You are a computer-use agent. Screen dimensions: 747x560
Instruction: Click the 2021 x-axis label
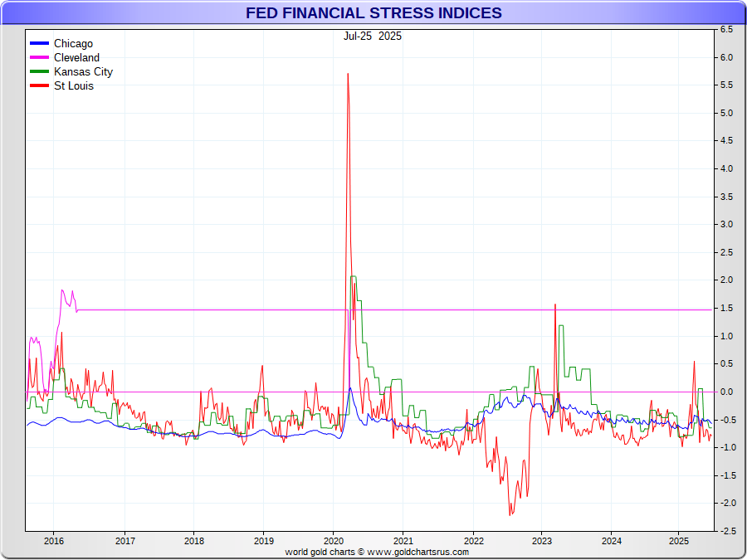403,541
